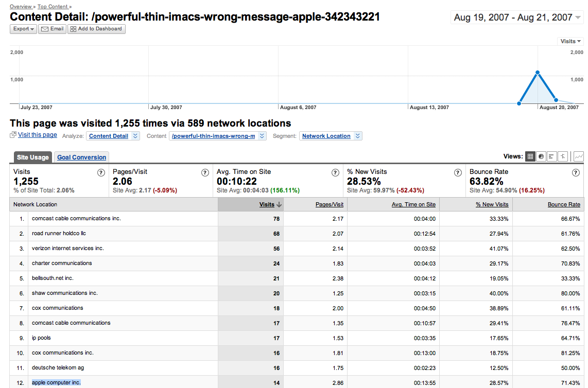Follow the Visit this page link
This screenshot has width=588, height=388.
(37, 135)
